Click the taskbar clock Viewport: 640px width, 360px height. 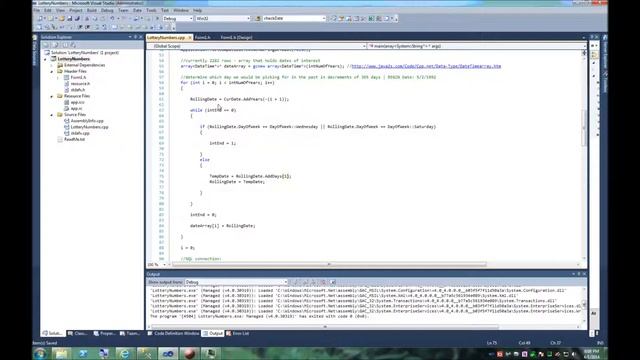coord(591,353)
